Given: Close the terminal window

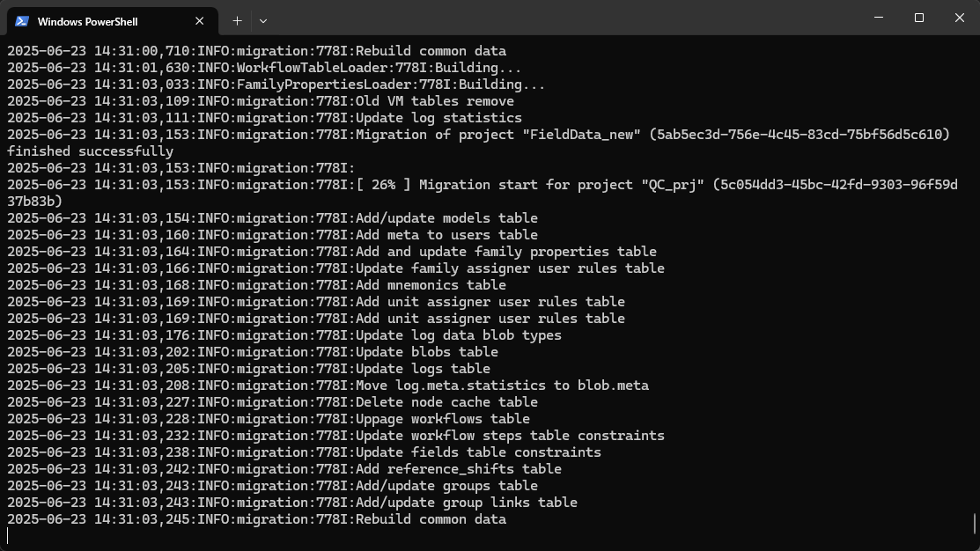Looking at the screenshot, I should [x=960, y=18].
